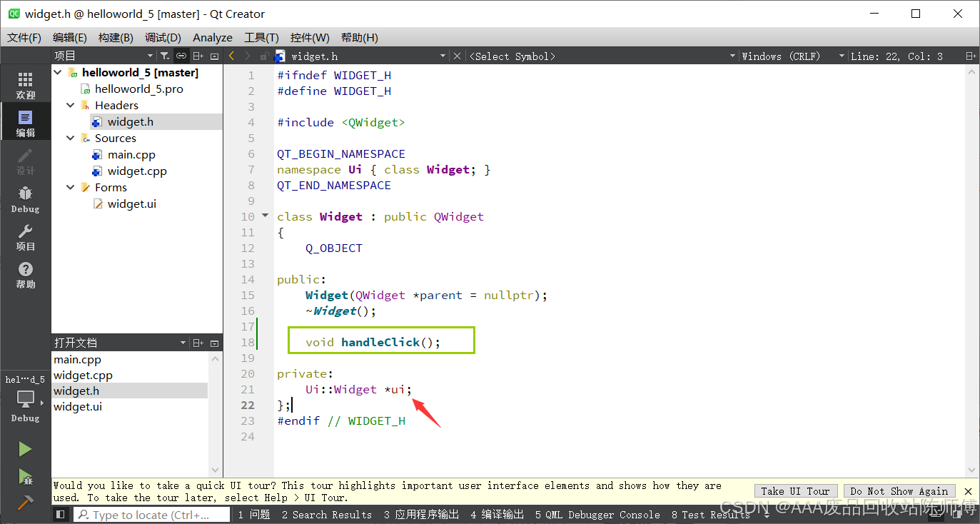Split the 项目 project panel
Viewport: 980px width, 524px height.
198,56
